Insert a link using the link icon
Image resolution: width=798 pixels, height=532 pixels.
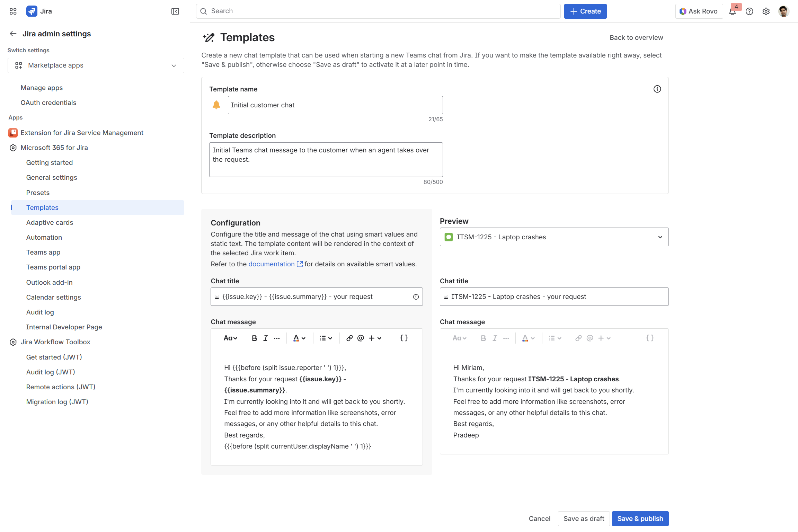(x=349, y=338)
